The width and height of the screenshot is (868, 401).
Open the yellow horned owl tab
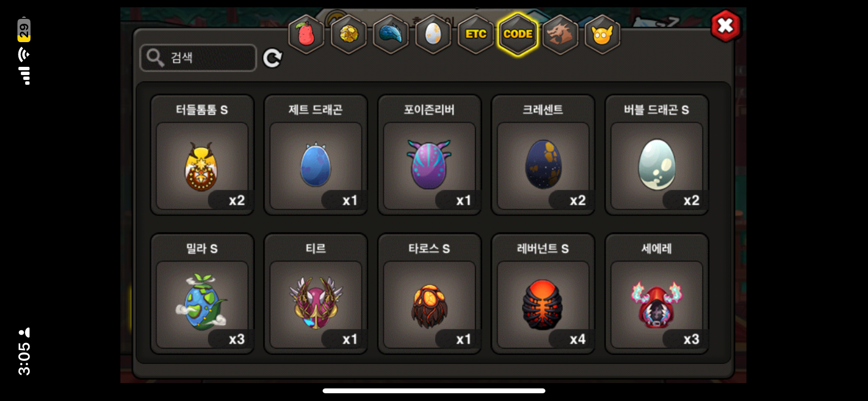click(x=603, y=34)
